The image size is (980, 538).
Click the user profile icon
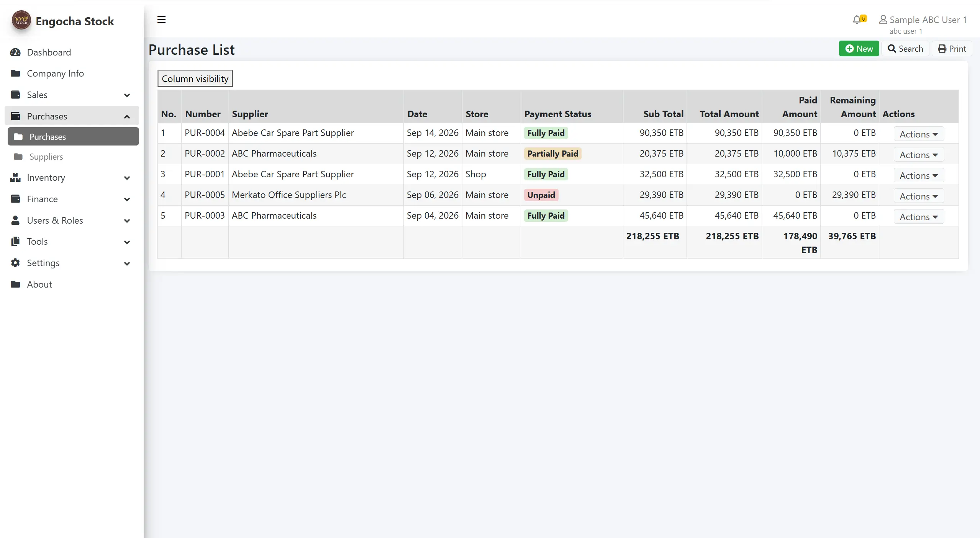[x=883, y=20]
